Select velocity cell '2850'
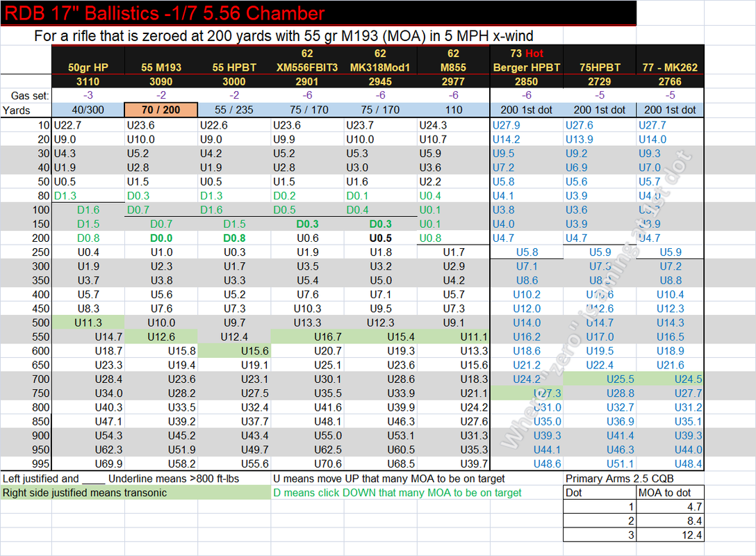 [527, 81]
